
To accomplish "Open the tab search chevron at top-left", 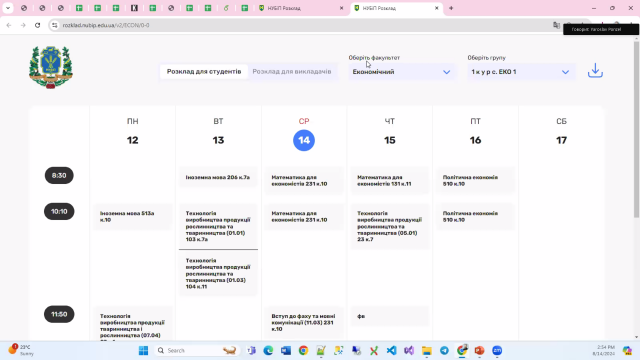I will click(8, 8).
